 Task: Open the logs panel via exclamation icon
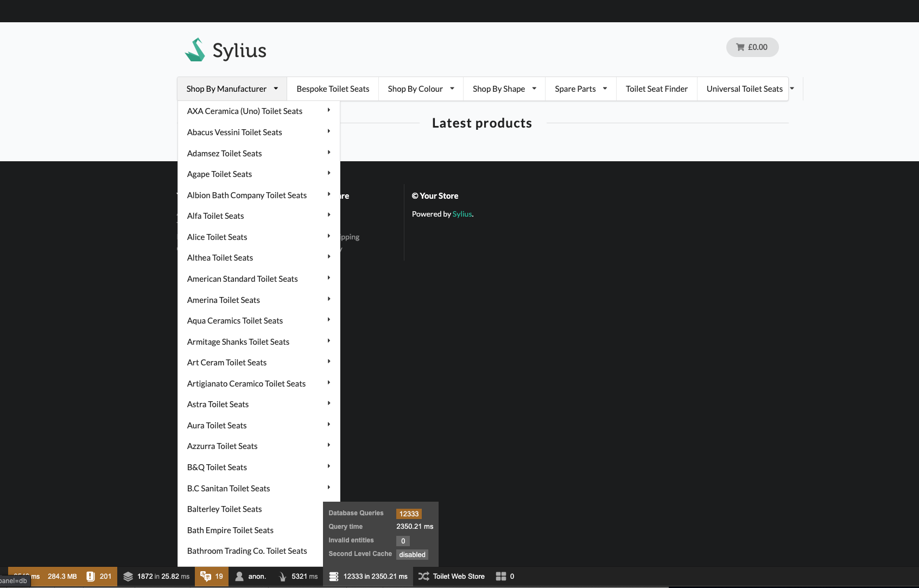[90, 576]
